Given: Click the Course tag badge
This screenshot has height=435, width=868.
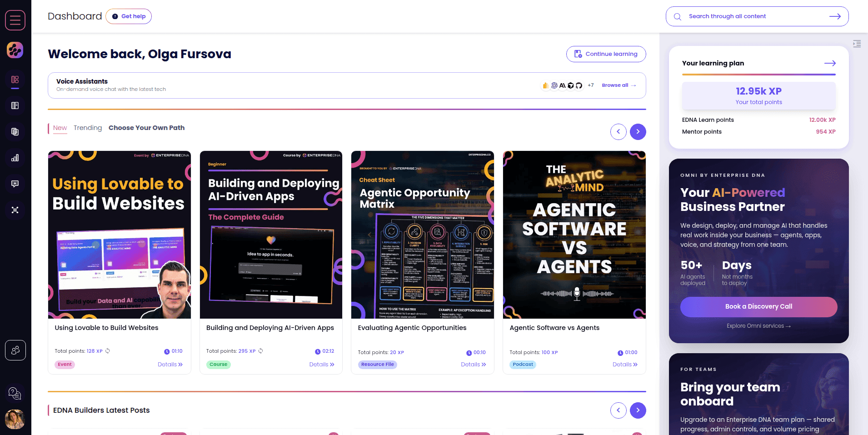Looking at the screenshot, I should pyautogui.click(x=219, y=365).
